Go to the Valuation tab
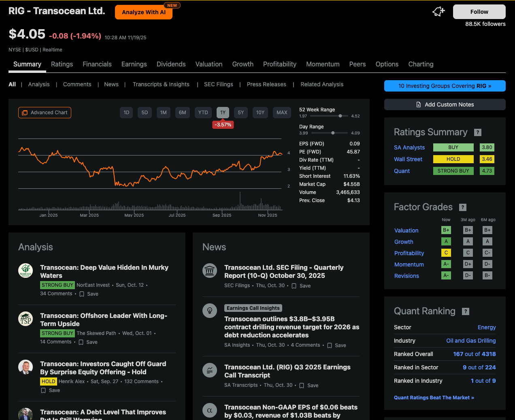Image resolution: width=515 pixels, height=420 pixels. 209,64
